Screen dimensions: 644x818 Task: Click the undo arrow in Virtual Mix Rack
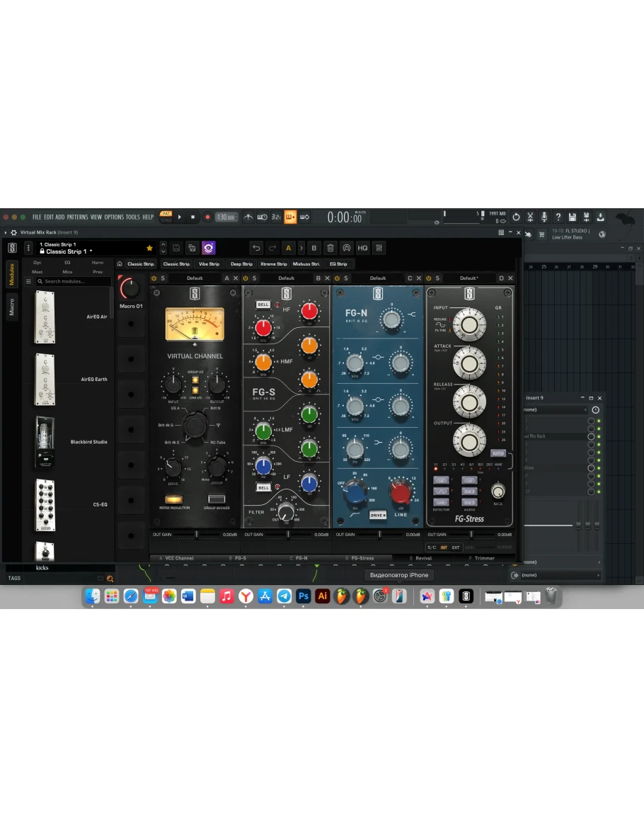pos(256,248)
